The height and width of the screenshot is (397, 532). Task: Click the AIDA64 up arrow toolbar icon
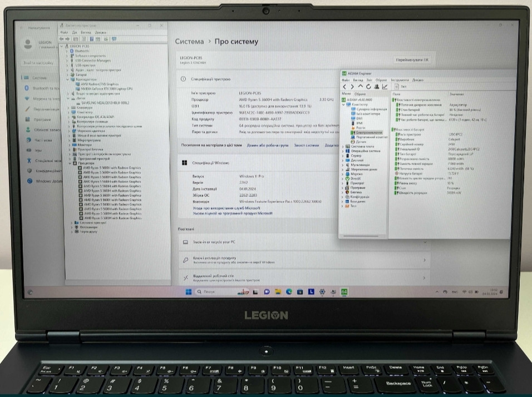pos(360,87)
